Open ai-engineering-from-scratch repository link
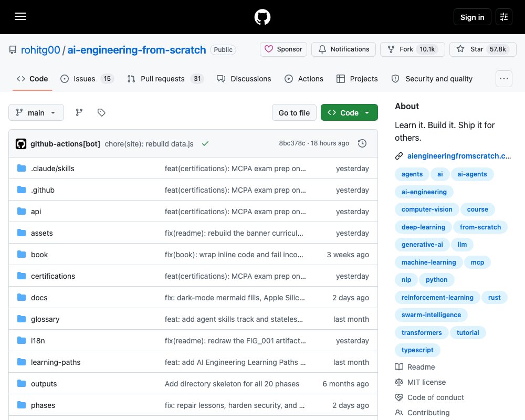 point(136,50)
